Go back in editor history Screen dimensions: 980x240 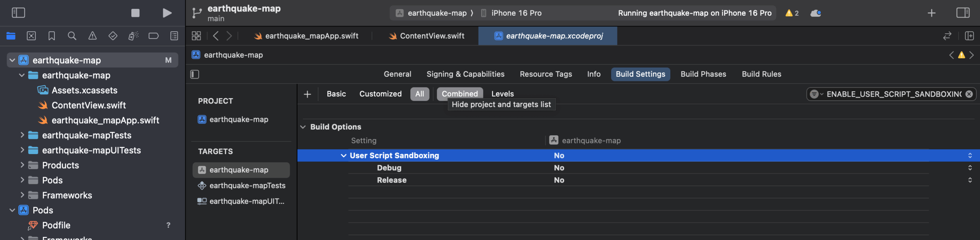[216, 36]
